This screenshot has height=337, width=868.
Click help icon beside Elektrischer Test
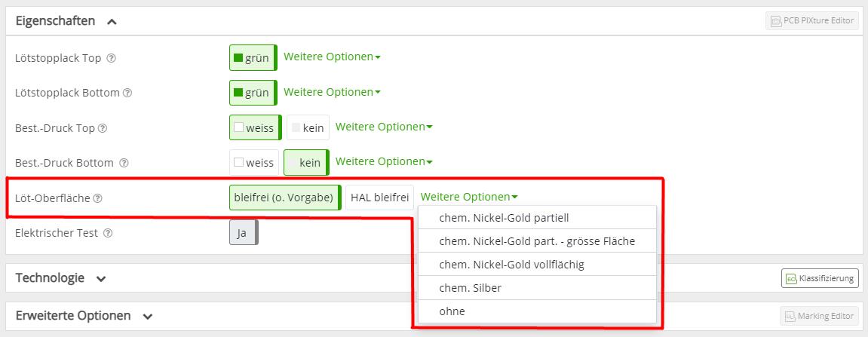pos(108,233)
